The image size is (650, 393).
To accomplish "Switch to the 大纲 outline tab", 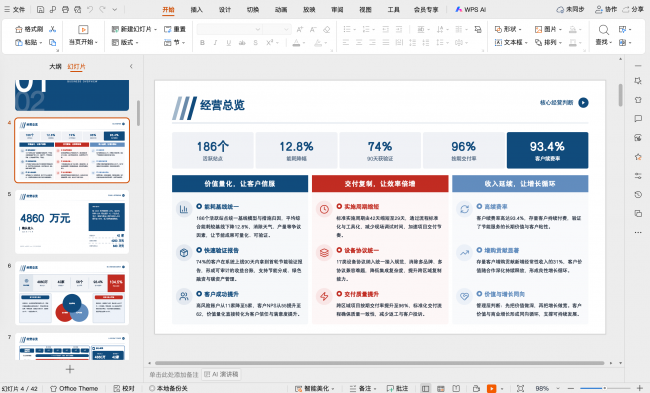I will tap(55, 66).
